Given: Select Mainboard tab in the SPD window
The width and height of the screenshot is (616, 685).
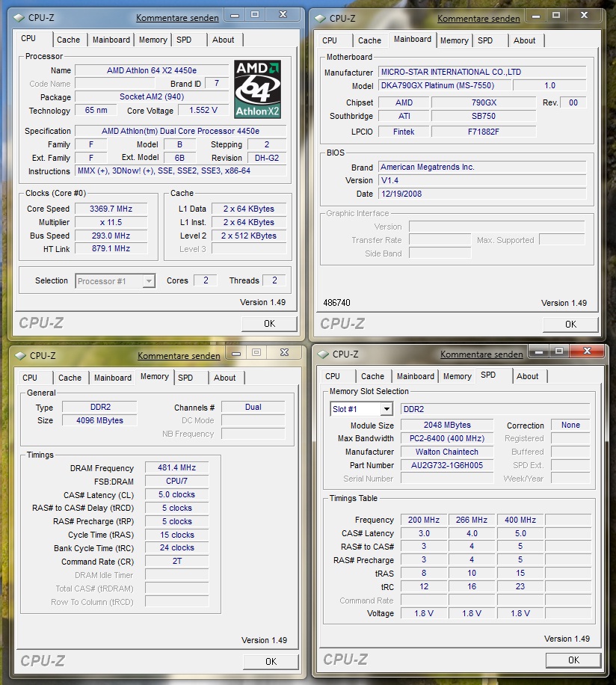Looking at the screenshot, I should [415, 377].
